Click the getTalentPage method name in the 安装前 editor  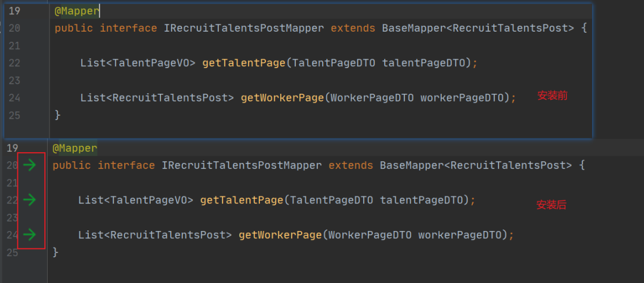(243, 63)
